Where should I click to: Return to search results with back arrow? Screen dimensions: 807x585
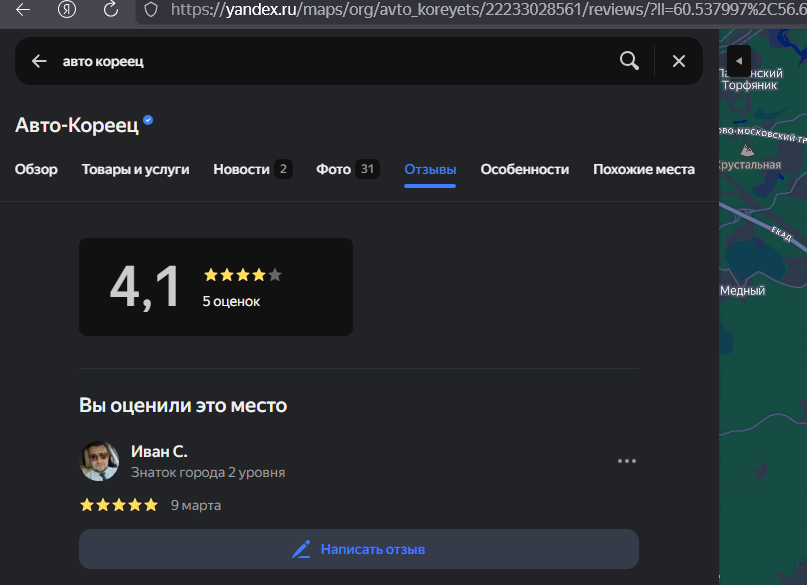coord(39,61)
